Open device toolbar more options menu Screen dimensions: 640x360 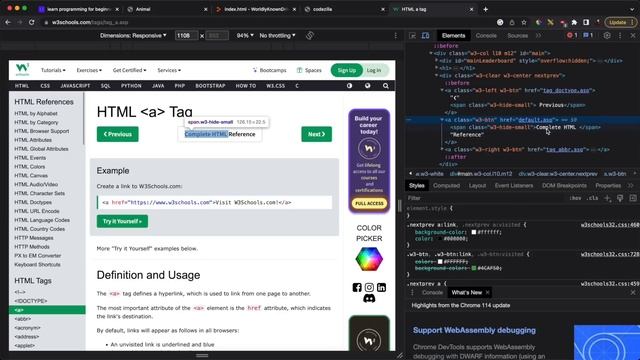pos(396,36)
